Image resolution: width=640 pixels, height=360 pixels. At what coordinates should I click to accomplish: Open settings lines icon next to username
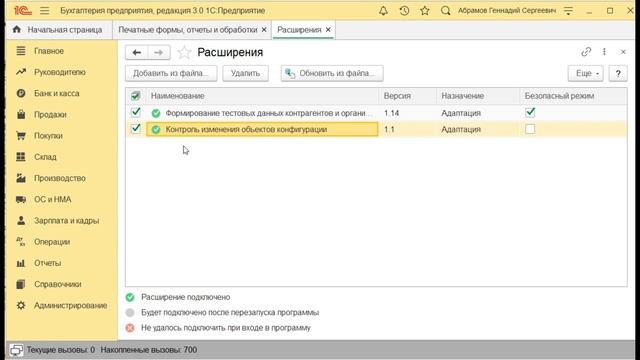coord(568,11)
